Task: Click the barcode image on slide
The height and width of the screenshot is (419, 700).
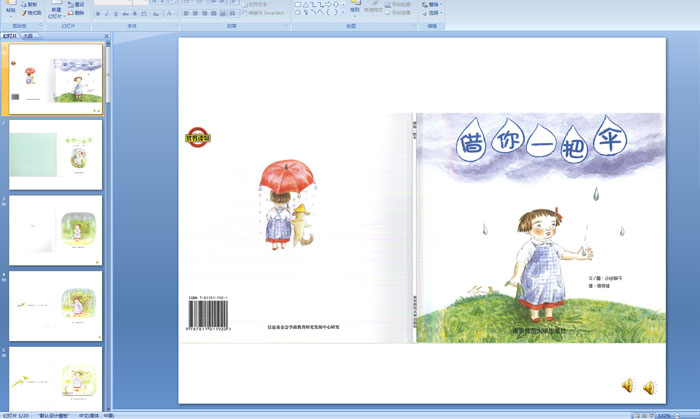Action: (208, 314)
